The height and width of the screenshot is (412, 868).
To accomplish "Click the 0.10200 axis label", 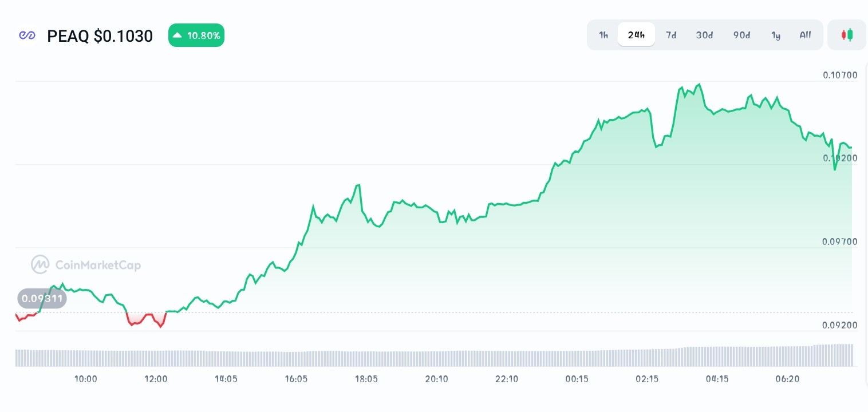I will click(840, 158).
